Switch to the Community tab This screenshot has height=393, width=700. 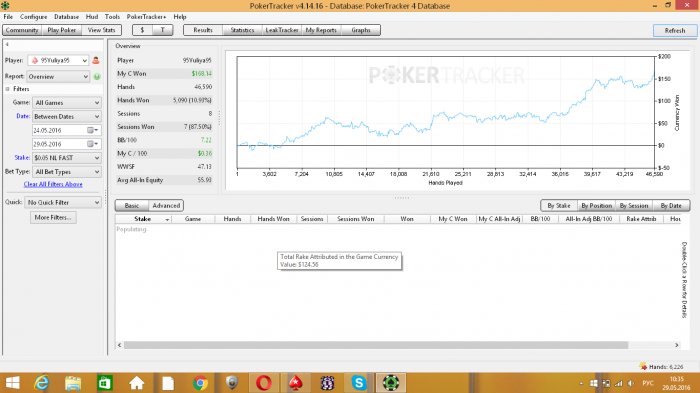pyautogui.click(x=22, y=30)
